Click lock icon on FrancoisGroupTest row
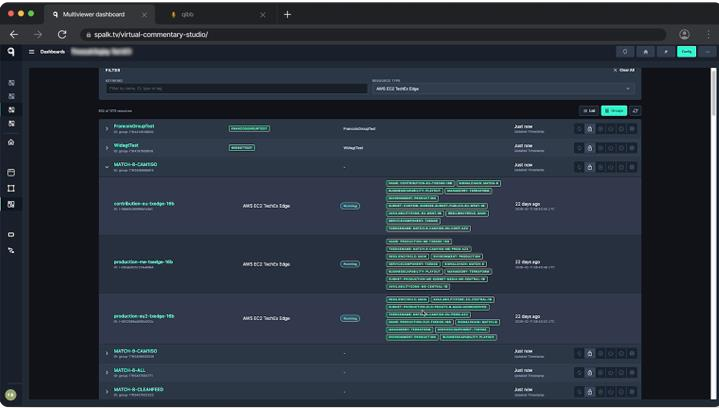The image size is (719, 408). 590,129
